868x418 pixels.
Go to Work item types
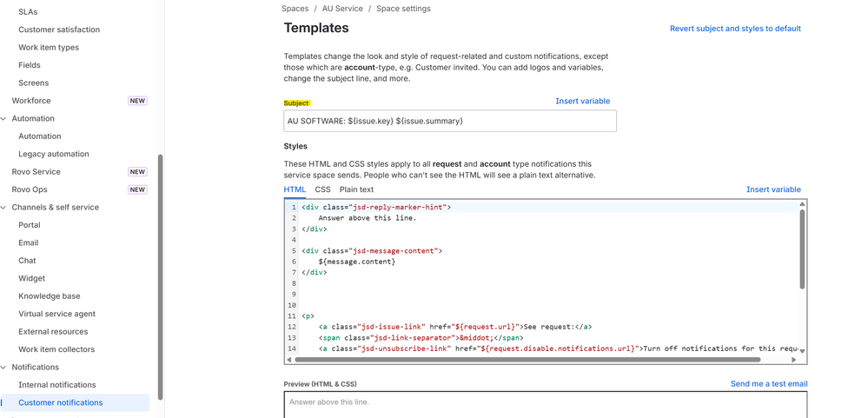(x=49, y=47)
